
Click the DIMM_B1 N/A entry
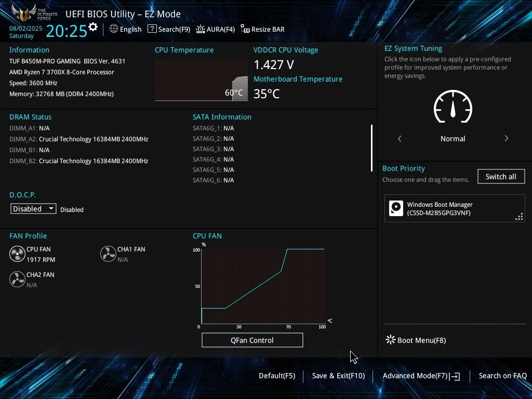[30, 150]
